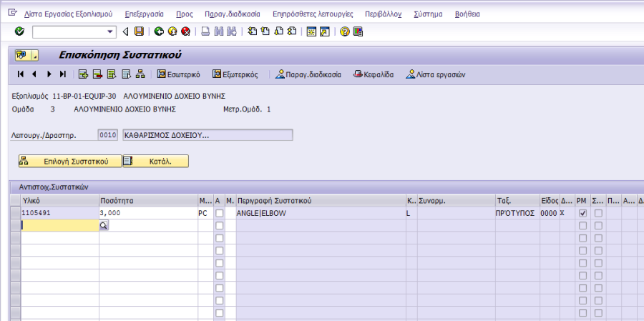Screen dimensions: 644x321
Task: Click the Save diskette icon
Action: pyautogui.click(x=139, y=31)
